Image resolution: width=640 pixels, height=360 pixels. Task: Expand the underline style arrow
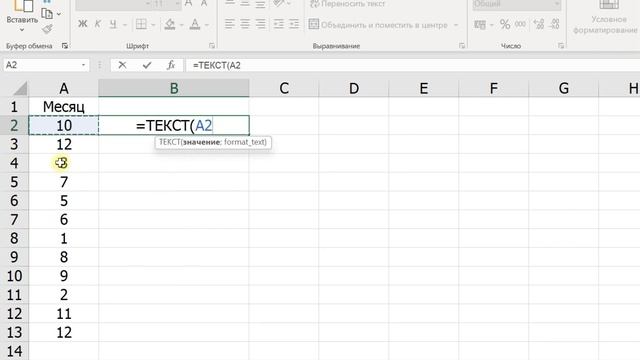coord(124,25)
